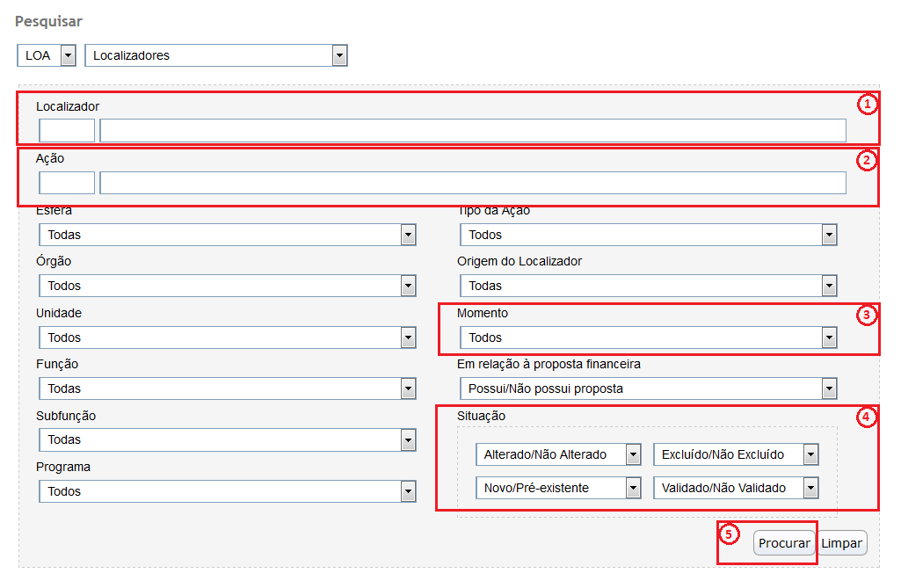This screenshot has width=901, height=588.
Task: Focus the Localizador description text field
Action: [472, 131]
